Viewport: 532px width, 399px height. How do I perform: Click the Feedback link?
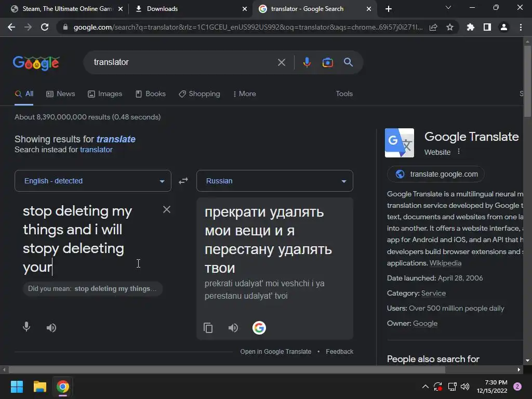tap(340, 352)
